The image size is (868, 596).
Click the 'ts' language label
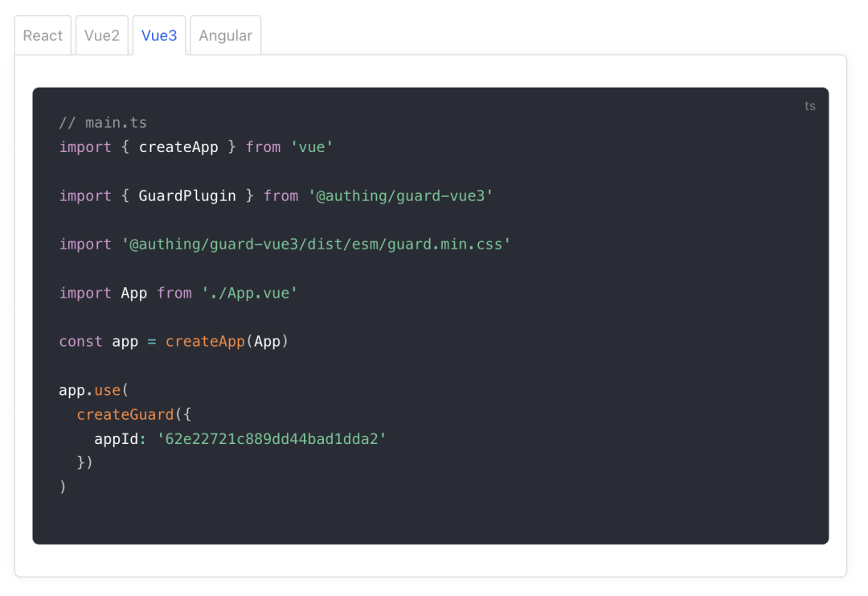click(809, 106)
